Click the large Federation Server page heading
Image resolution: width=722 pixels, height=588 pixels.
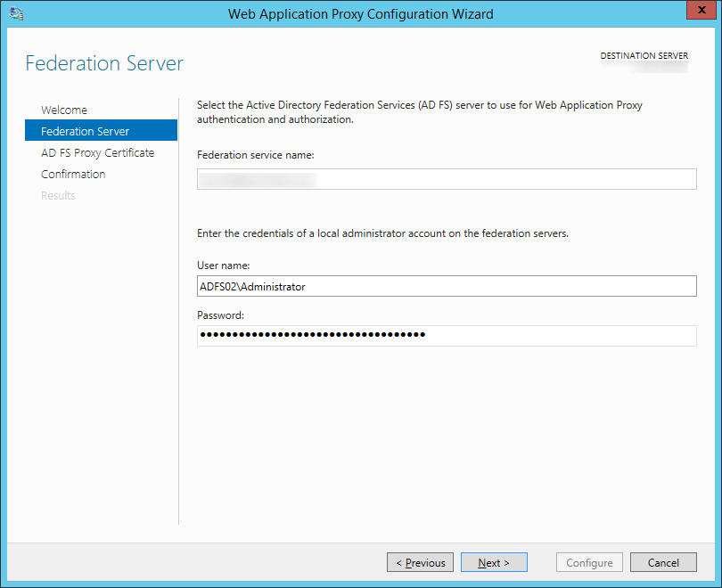(x=104, y=63)
